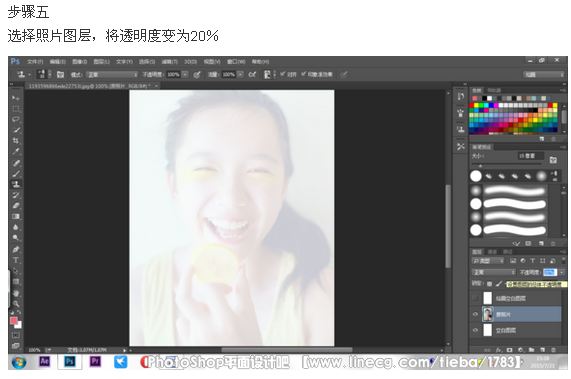Open the 文字(Y) menu
571x379 pixels.
(124, 62)
